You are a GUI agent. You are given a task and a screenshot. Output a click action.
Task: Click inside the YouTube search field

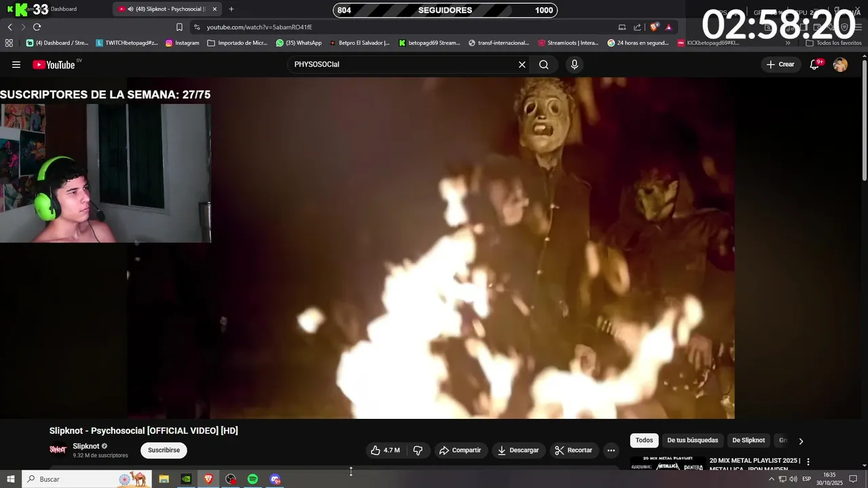[403, 64]
